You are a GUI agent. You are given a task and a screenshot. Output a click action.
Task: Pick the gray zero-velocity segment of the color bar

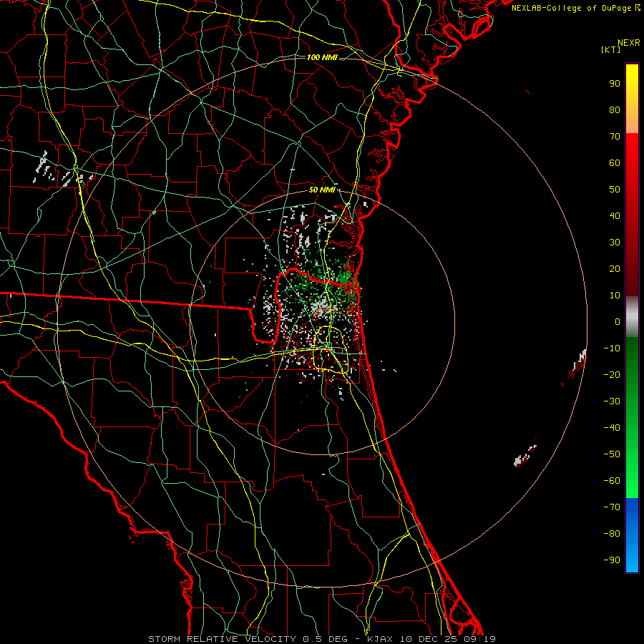click(x=632, y=317)
